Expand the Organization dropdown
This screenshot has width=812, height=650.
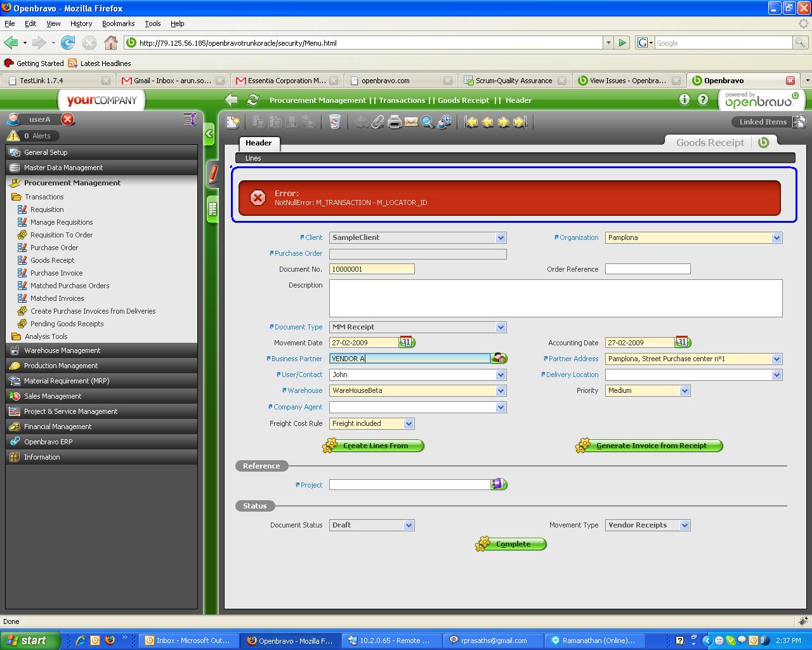tap(776, 238)
